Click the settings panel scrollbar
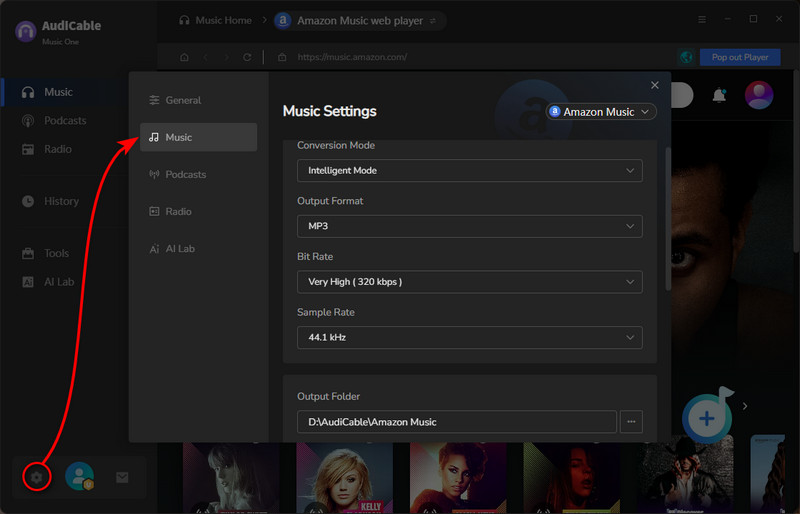This screenshot has height=514, width=800. point(668,219)
